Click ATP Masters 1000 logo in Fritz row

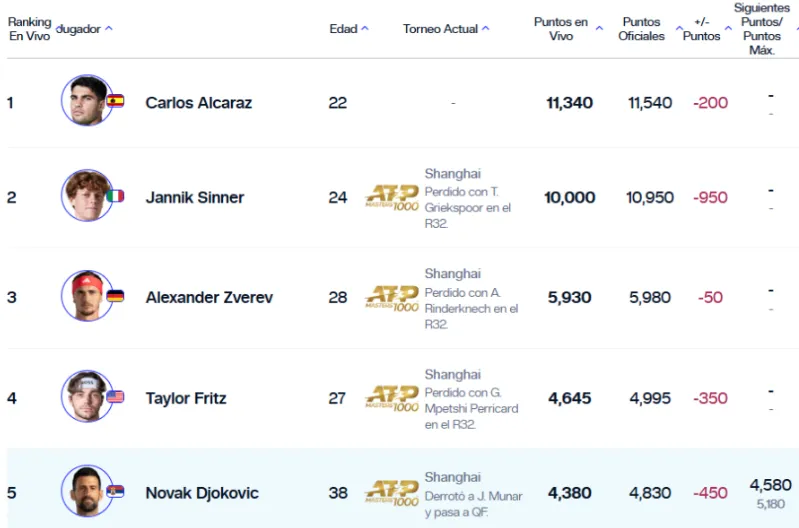(392, 398)
